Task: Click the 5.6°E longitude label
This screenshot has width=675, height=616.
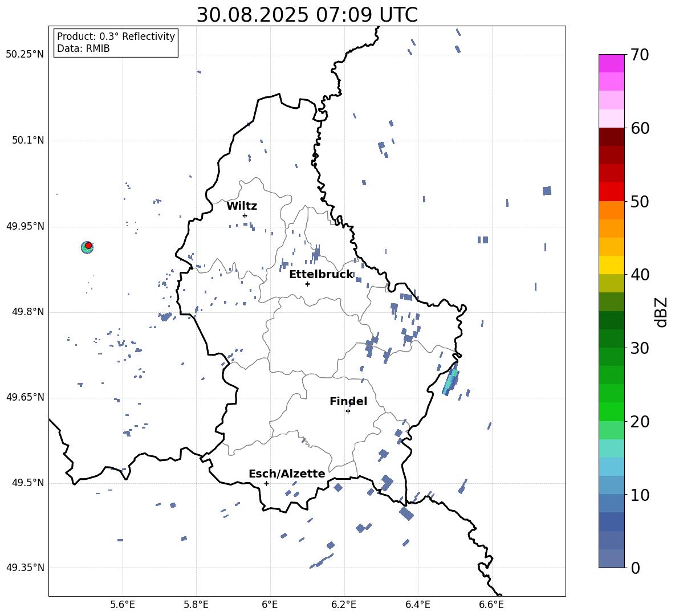Action: click(x=123, y=605)
